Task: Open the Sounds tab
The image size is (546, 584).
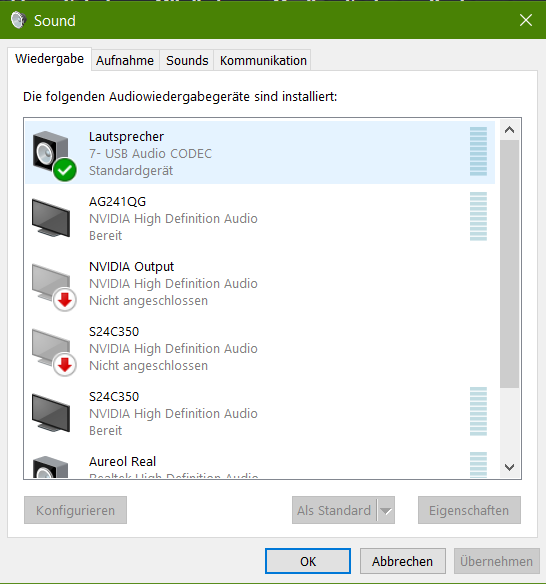Action: click(187, 60)
